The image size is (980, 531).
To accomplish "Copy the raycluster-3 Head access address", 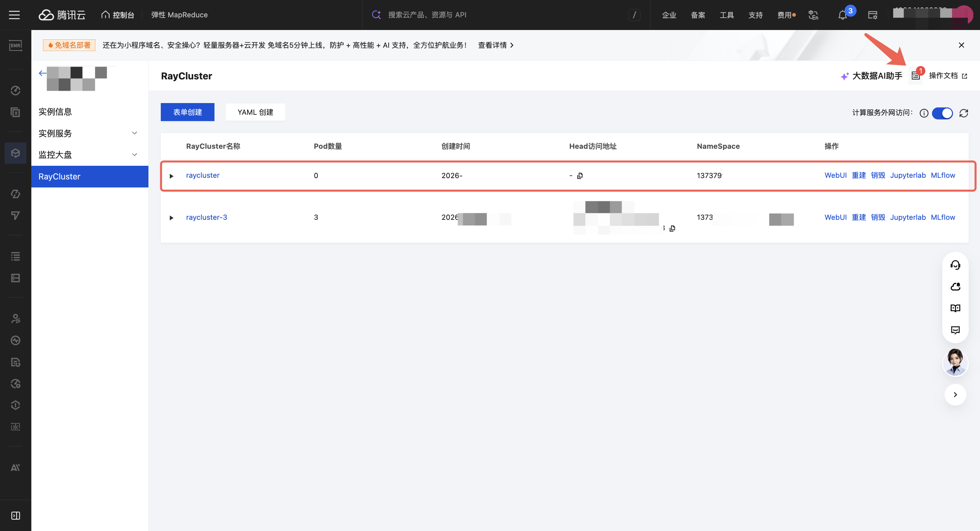I will (x=672, y=228).
